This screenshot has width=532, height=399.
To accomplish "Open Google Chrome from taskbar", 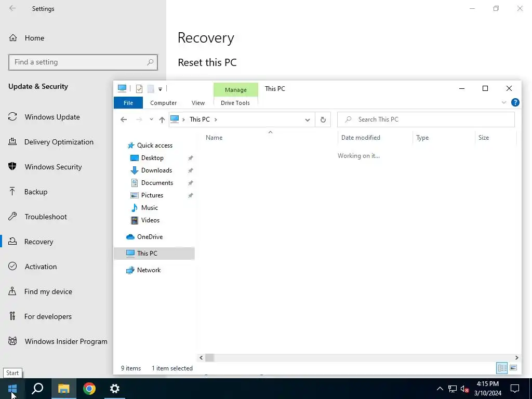I will pos(89,389).
